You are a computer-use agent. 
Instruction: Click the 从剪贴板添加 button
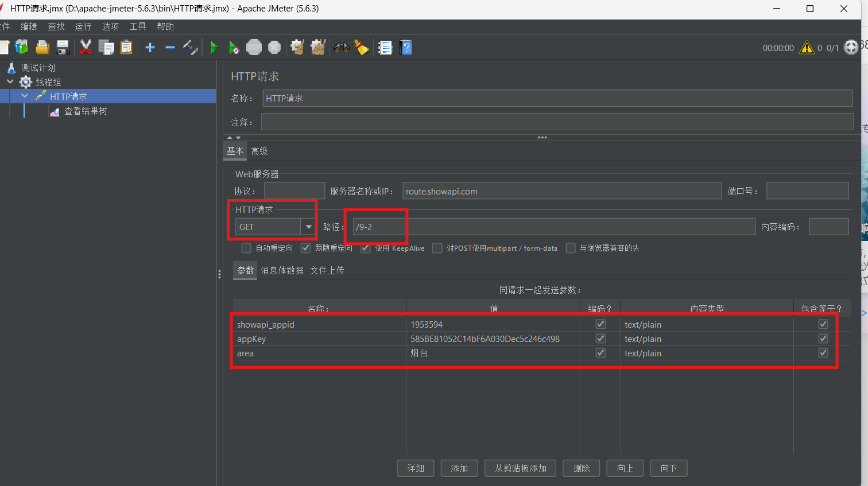[521, 468]
